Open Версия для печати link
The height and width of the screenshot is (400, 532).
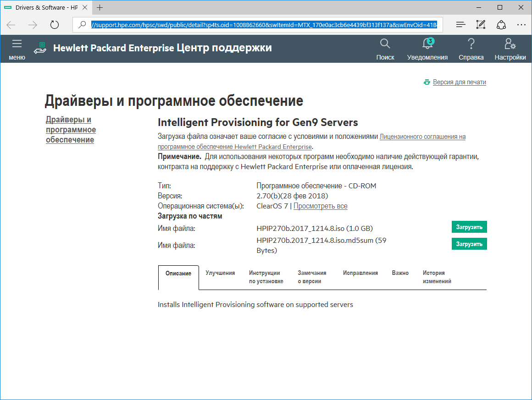coord(460,82)
